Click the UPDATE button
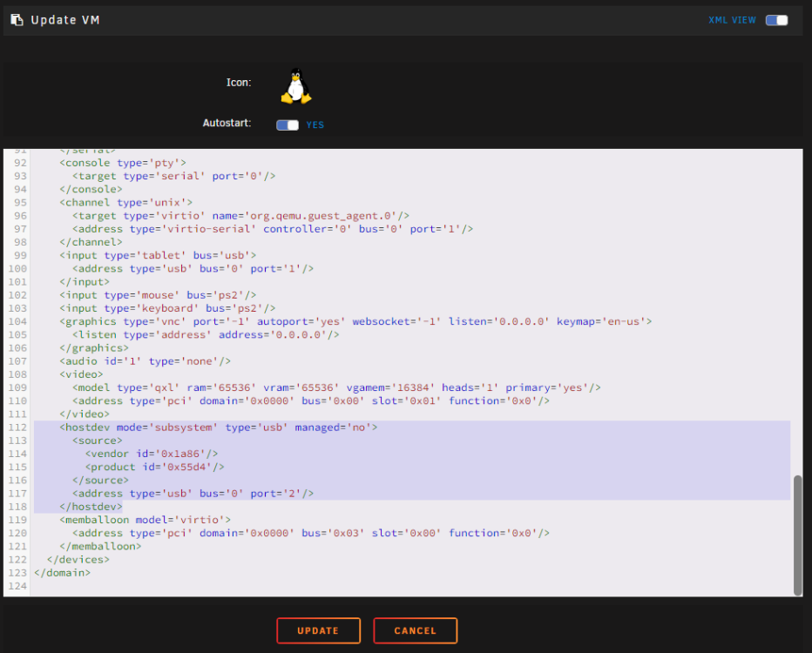This screenshot has height=653, width=812. click(319, 630)
